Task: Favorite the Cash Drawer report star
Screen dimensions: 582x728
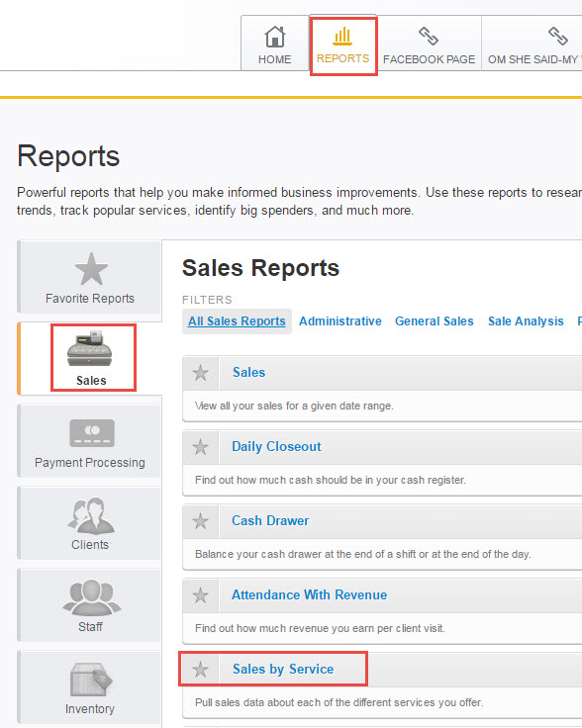Action: point(200,521)
